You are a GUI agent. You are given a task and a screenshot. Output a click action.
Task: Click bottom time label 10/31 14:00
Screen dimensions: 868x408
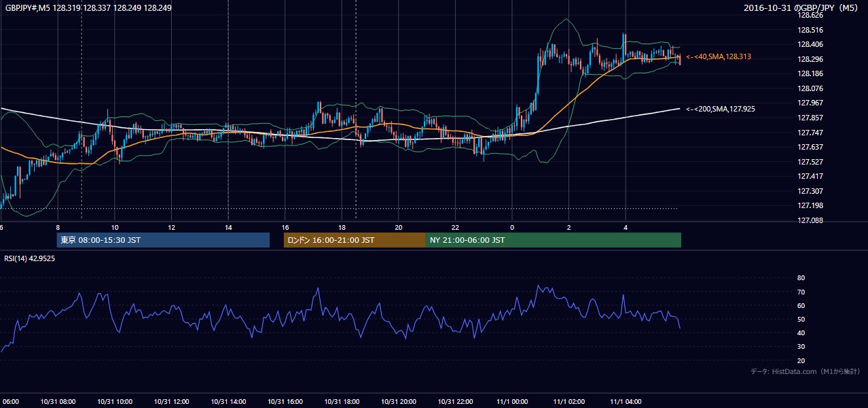[x=228, y=402]
